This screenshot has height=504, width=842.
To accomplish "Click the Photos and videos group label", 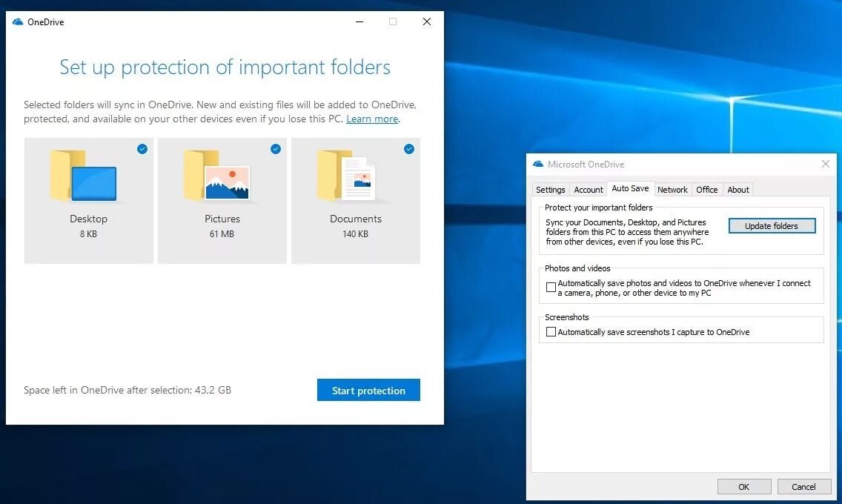I will (578, 268).
